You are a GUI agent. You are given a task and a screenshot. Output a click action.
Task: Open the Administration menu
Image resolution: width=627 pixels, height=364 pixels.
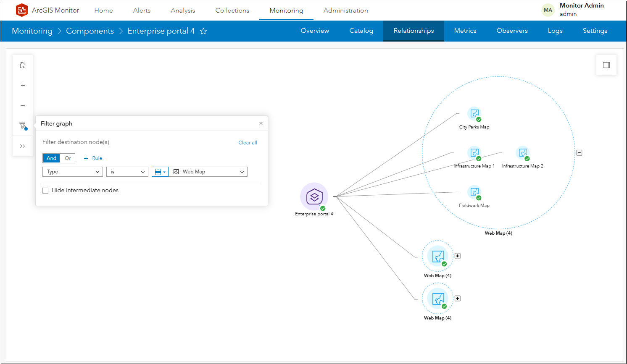346,10
